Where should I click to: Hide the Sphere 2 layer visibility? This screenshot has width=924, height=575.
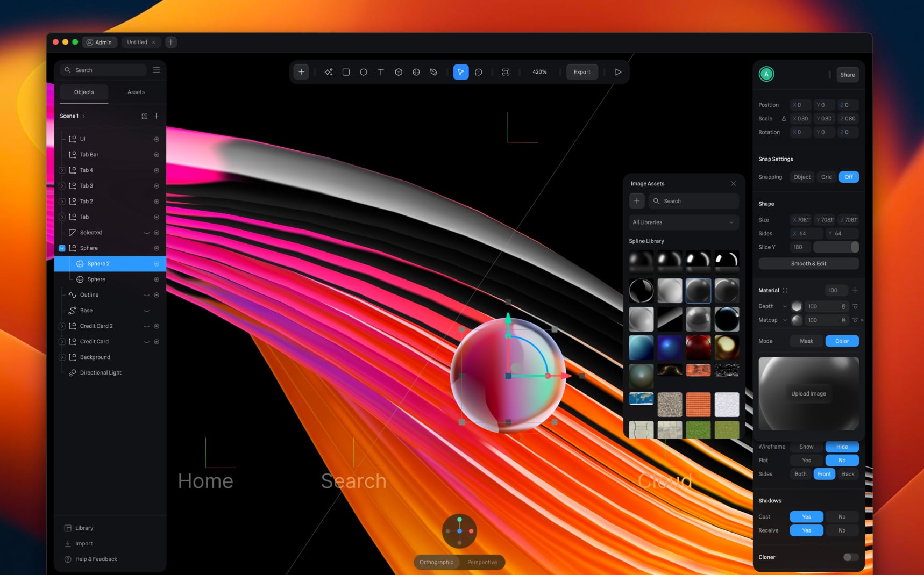[157, 263]
